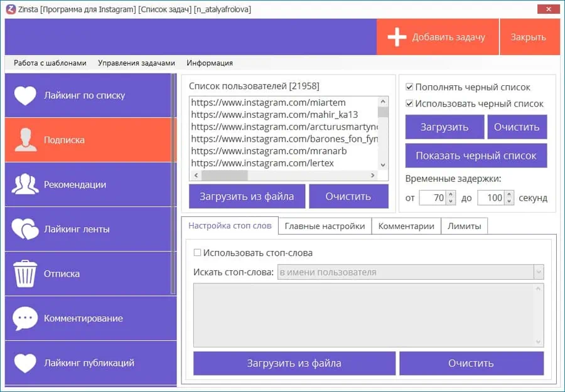Click Загрузить из файла for stop words
565x392 pixels.
coord(294,363)
